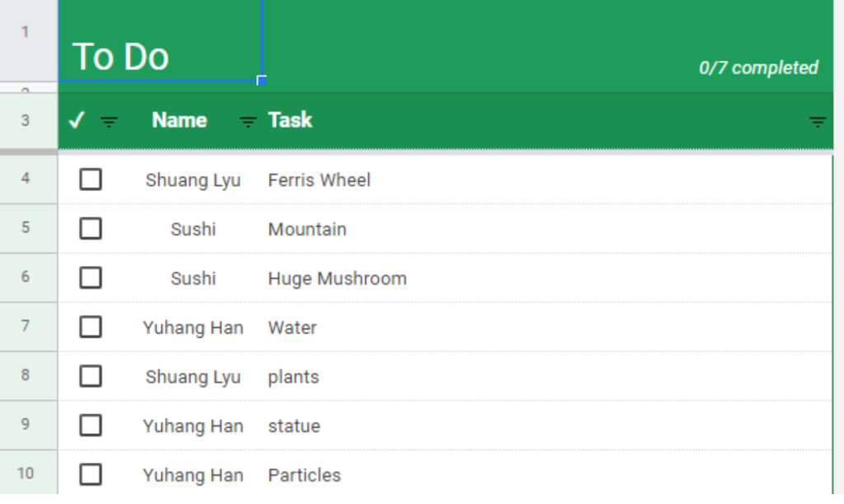Viewport: 844px width, 504px height.
Task: Select the Name header cell
Action: point(179,120)
